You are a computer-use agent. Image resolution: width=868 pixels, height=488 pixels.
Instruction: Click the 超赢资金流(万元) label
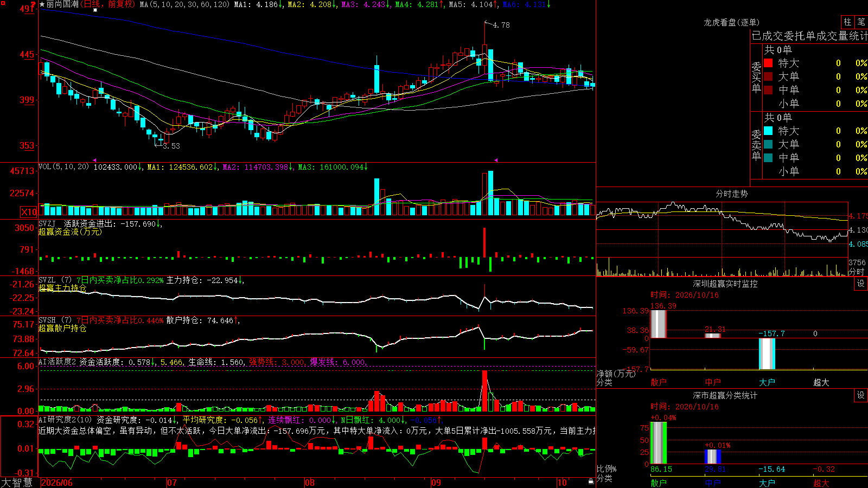tap(70, 232)
